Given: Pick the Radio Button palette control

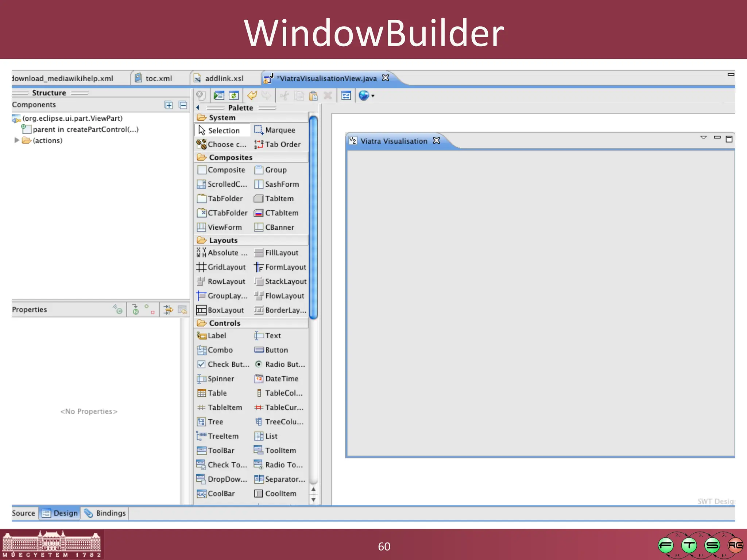Looking at the screenshot, I should (x=279, y=364).
